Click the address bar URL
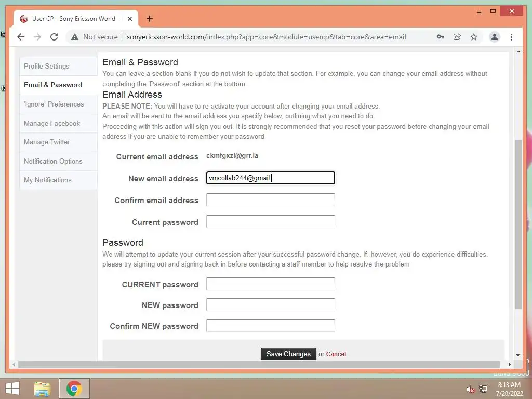The width and height of the screenshot is (532, 399). [x=266, y=37]
